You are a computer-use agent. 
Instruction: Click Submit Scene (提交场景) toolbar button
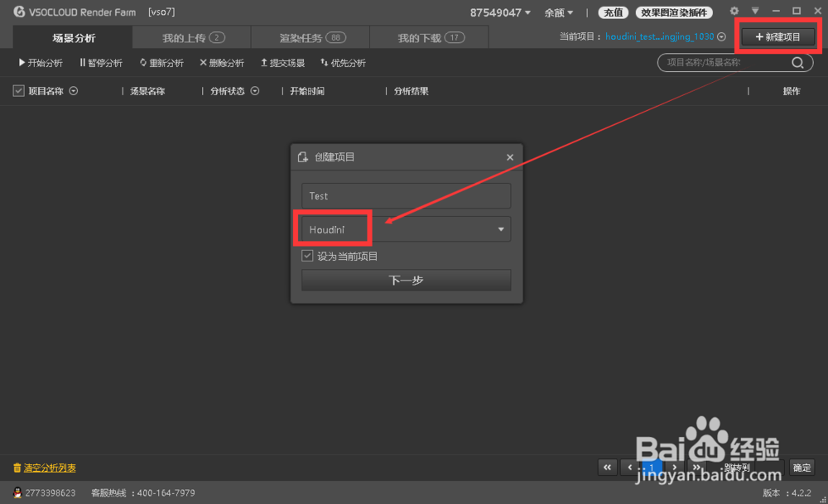[x=282, y=63]
